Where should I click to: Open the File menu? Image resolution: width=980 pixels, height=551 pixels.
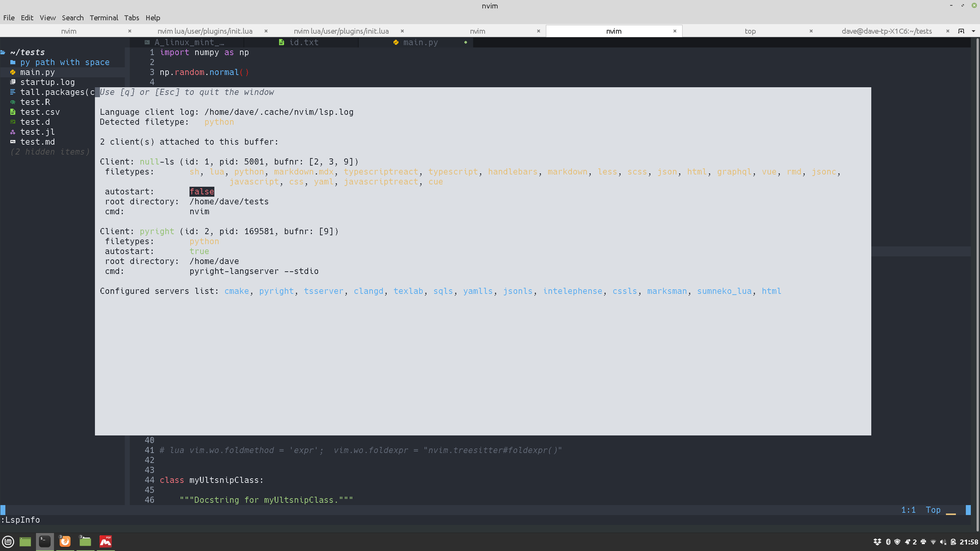click(x=9, y=18)
